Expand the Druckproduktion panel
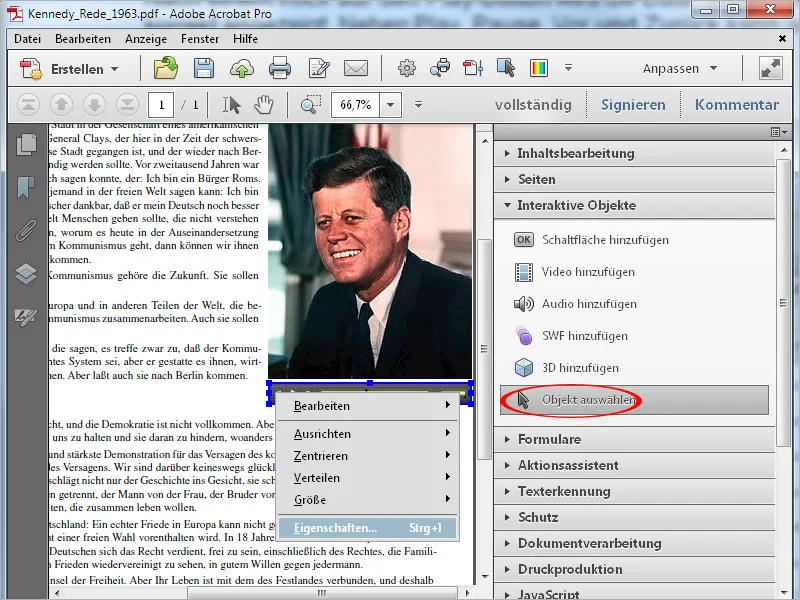 click(634, 570)
